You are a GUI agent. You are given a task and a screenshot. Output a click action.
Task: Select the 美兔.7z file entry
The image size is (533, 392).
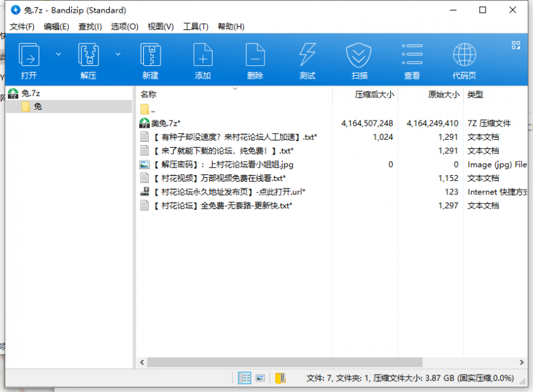coord(169,122)
